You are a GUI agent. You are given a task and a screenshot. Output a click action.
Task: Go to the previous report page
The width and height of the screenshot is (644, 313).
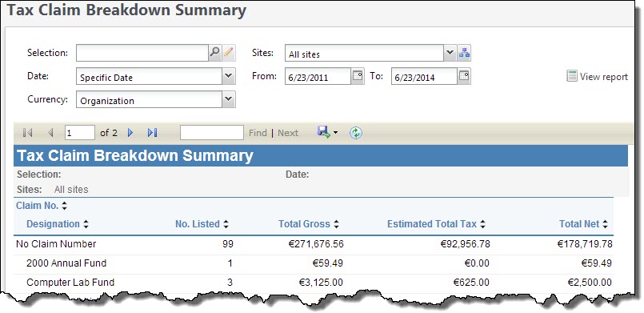tap(50, 133)
